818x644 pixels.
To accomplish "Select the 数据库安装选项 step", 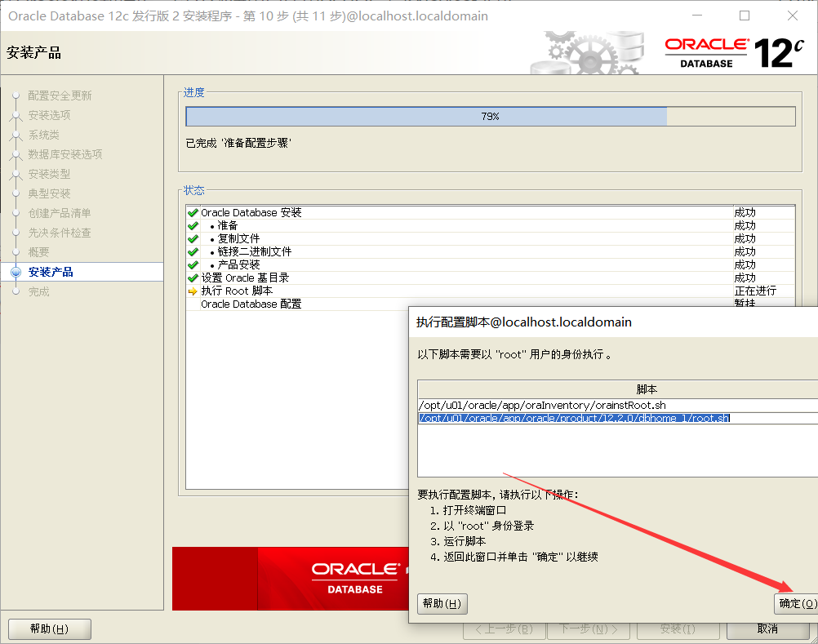I will 65,154.
